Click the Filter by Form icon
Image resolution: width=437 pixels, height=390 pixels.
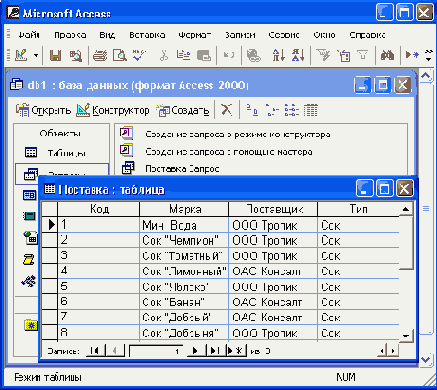(x=344, y=55)
